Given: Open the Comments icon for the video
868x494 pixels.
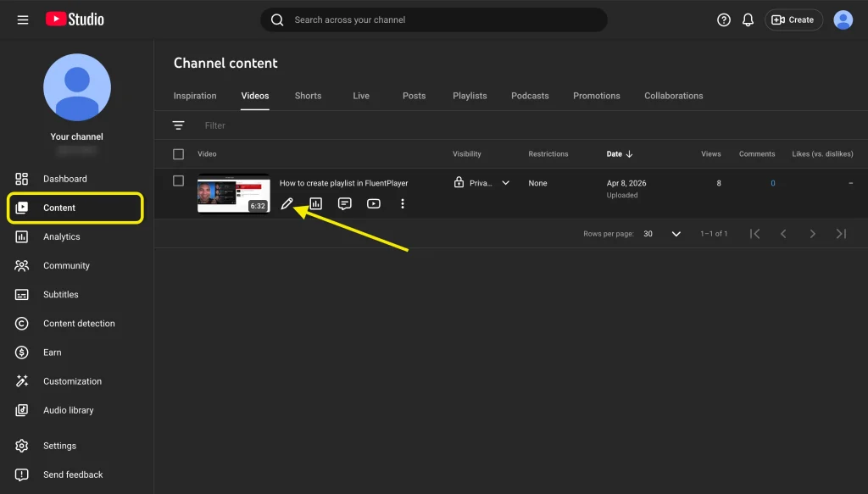Looking at the screenshot, I should (x=344, y=203).
